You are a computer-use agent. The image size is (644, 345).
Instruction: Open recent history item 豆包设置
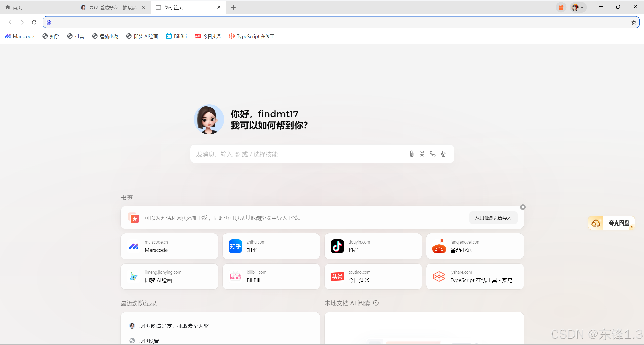148,341
